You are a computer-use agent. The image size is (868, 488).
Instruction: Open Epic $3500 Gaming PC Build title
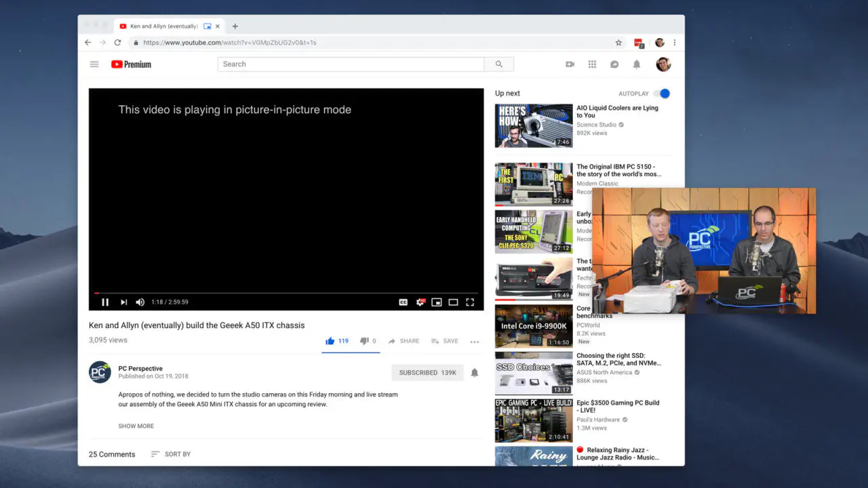(x=618, y=407)
